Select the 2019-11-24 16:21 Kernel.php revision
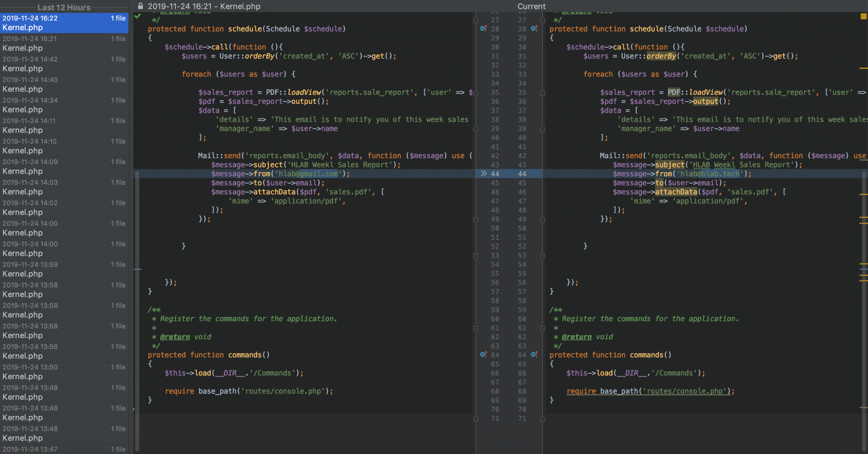Viewport: 868px width, 454px height. point(64,43)
